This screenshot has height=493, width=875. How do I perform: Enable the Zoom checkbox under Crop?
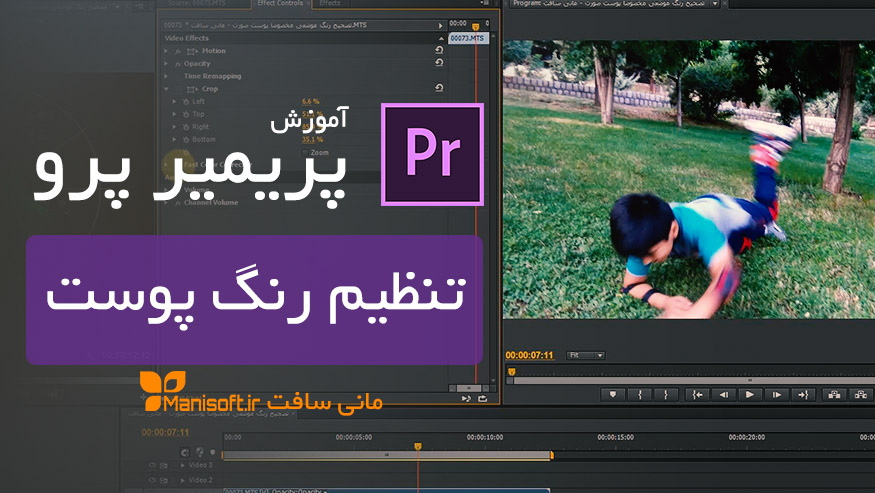click(305, 152)
